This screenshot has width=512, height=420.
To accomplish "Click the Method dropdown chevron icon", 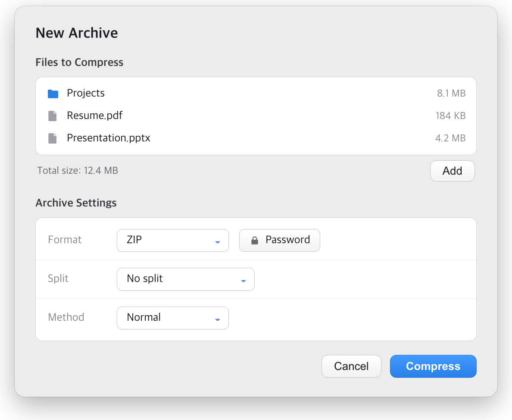I will pos(218,320).
